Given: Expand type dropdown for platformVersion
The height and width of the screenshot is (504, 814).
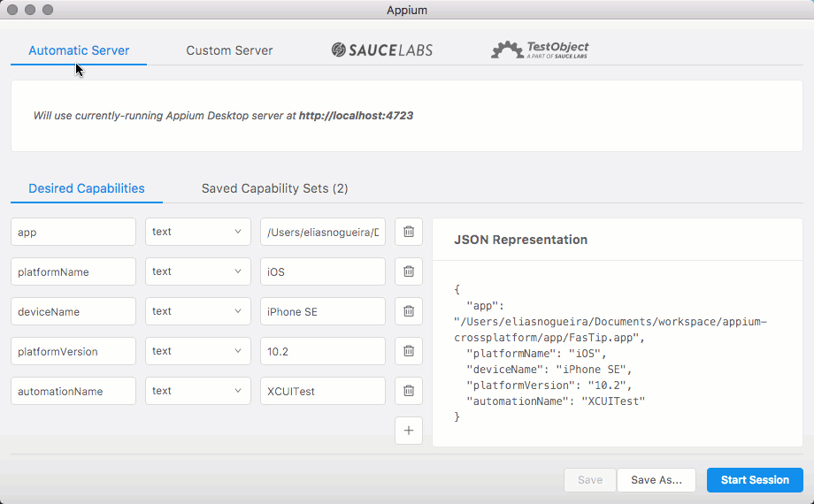Looking at the screenshot, I should click(x=198, y=351).
